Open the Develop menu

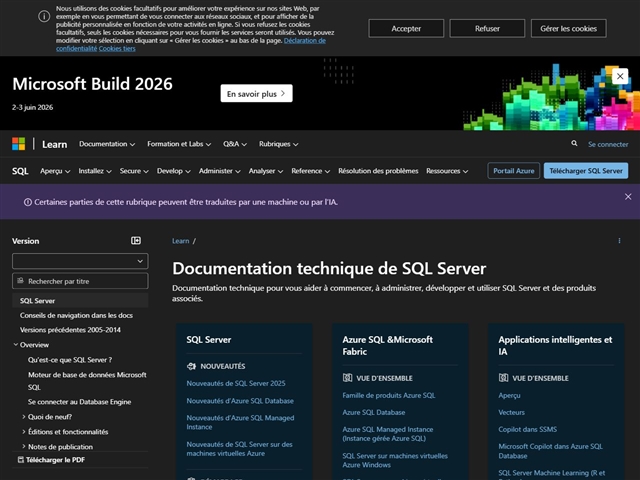pos(173,171)
